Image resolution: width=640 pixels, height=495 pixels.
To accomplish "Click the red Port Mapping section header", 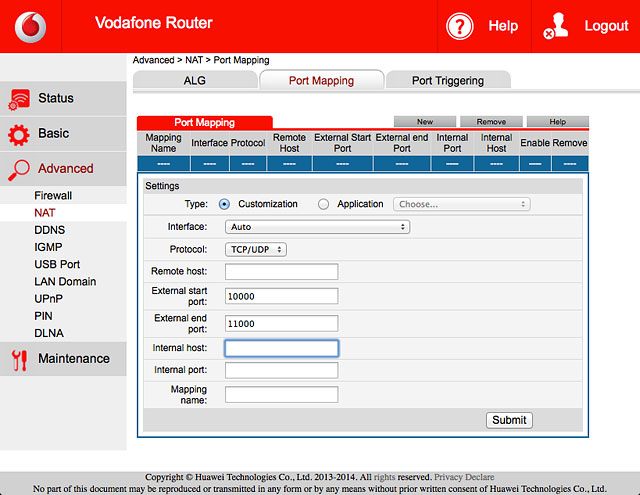I will pos(204,122).
